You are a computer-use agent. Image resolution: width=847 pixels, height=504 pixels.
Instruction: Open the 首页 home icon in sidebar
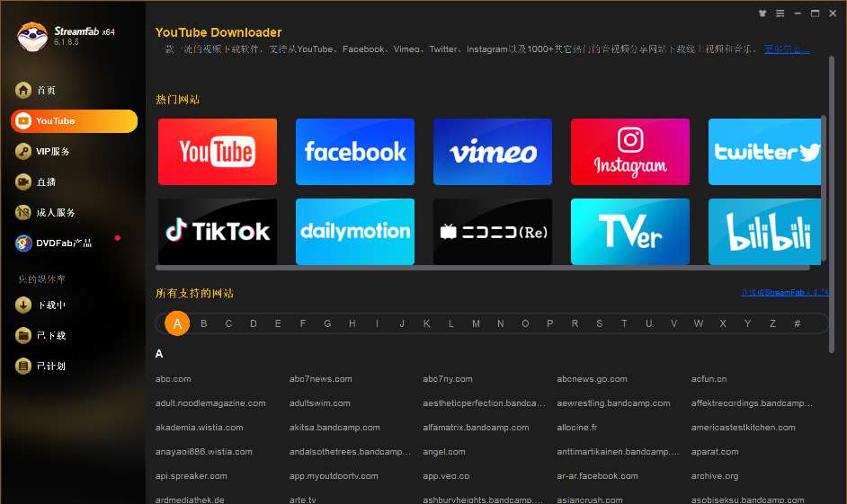tap(23, 91)
